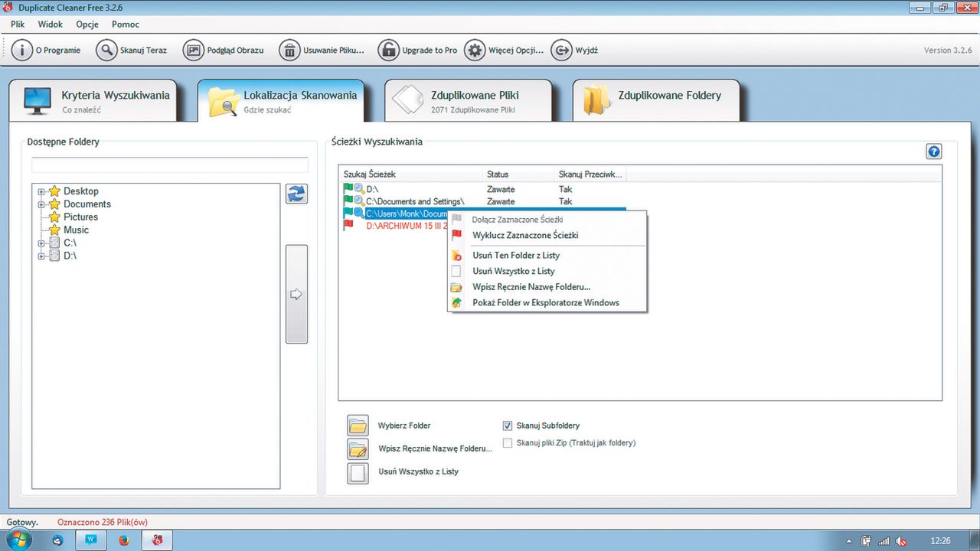
Task: Select the Documents folder in the tree
Action: (x=87, y=204)
